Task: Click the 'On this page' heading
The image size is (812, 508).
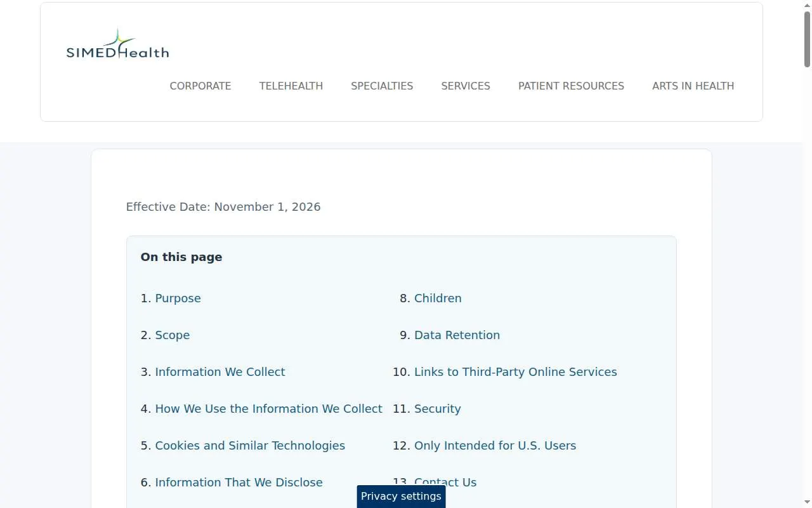Action: pyautogui.click(x=181, y=257)
